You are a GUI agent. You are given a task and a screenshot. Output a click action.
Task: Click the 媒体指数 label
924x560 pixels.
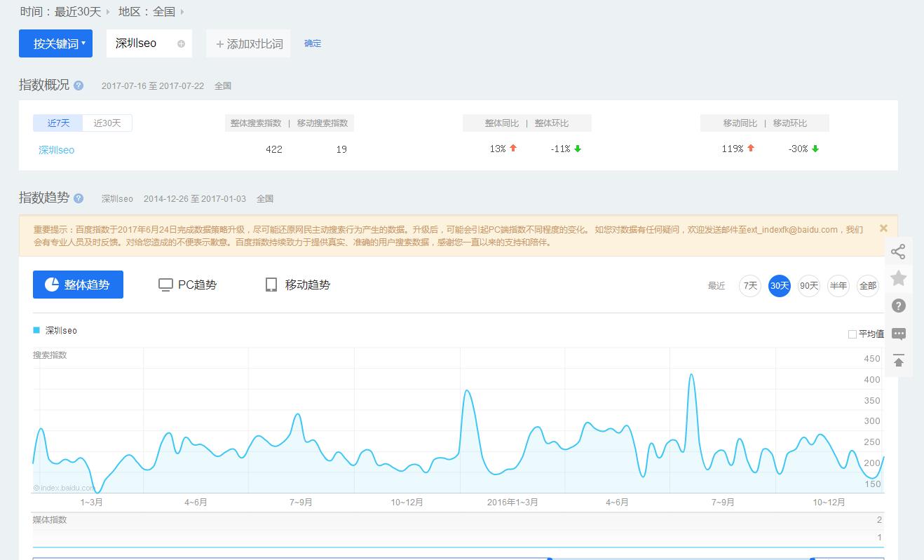pyautogui.click(x=50, y=520)
